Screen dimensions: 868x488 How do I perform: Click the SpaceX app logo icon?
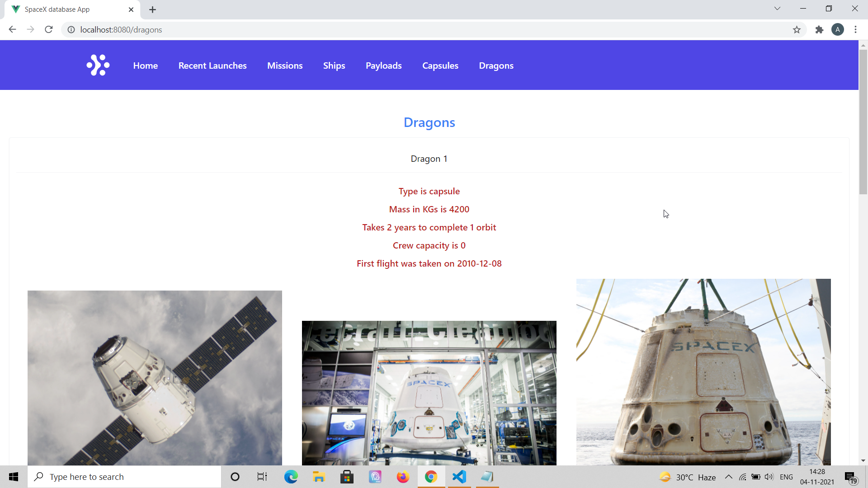pyautogui.click(x=98, y=66)
